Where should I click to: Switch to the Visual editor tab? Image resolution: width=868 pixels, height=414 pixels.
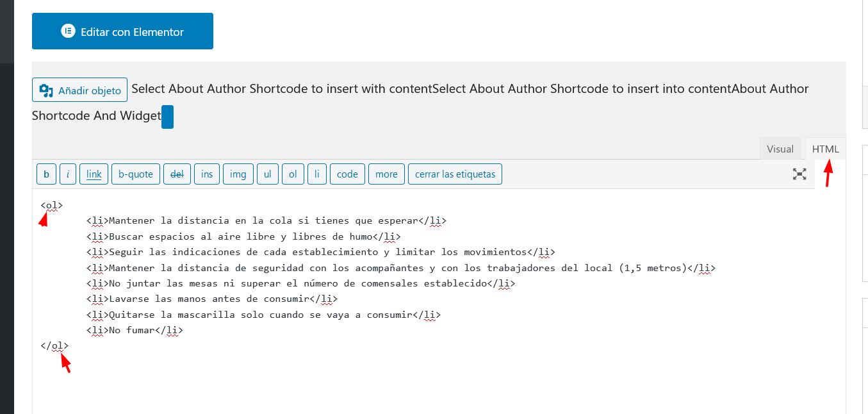click(780, 149)
